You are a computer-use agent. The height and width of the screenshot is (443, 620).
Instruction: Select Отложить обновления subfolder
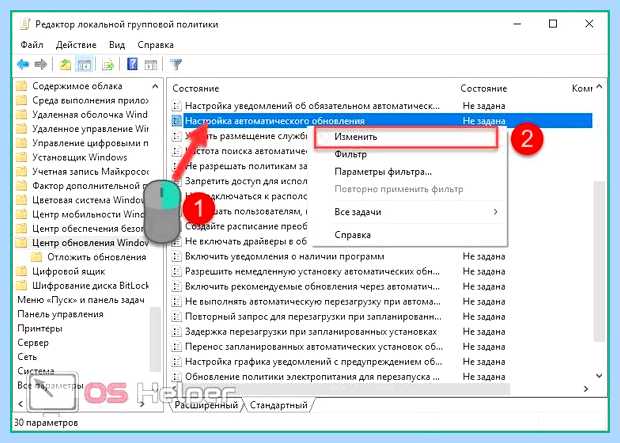coord(96,257)
